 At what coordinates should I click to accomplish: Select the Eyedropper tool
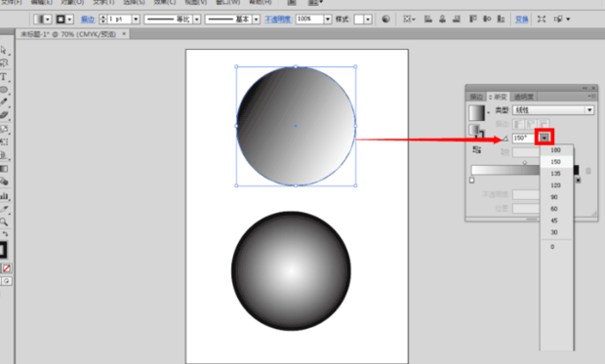coord(4,209)
